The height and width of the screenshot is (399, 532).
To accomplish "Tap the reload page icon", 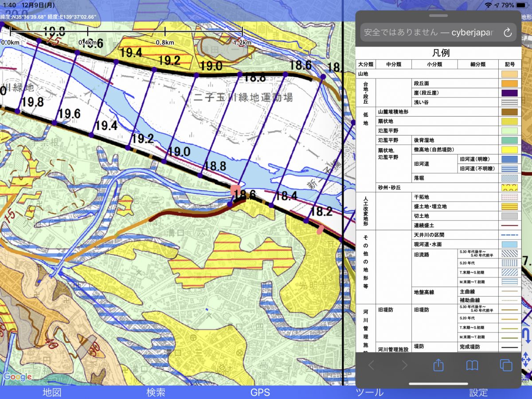I will (508, 32).
